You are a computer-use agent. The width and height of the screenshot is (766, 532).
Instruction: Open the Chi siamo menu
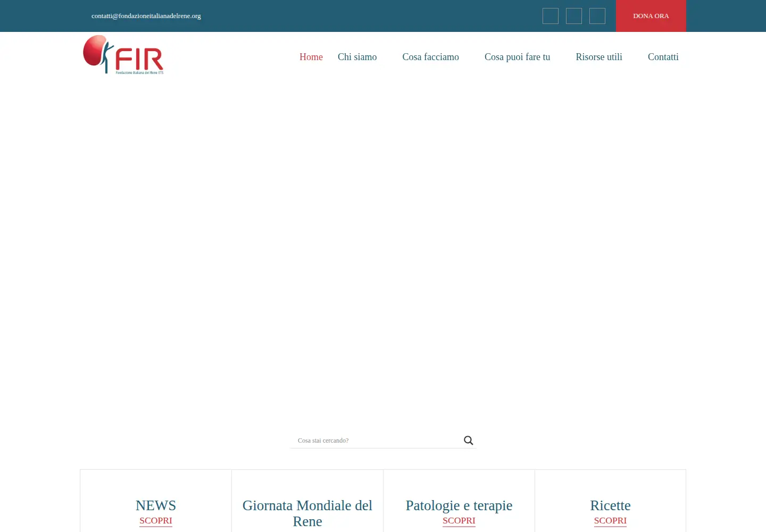[357, 57]
